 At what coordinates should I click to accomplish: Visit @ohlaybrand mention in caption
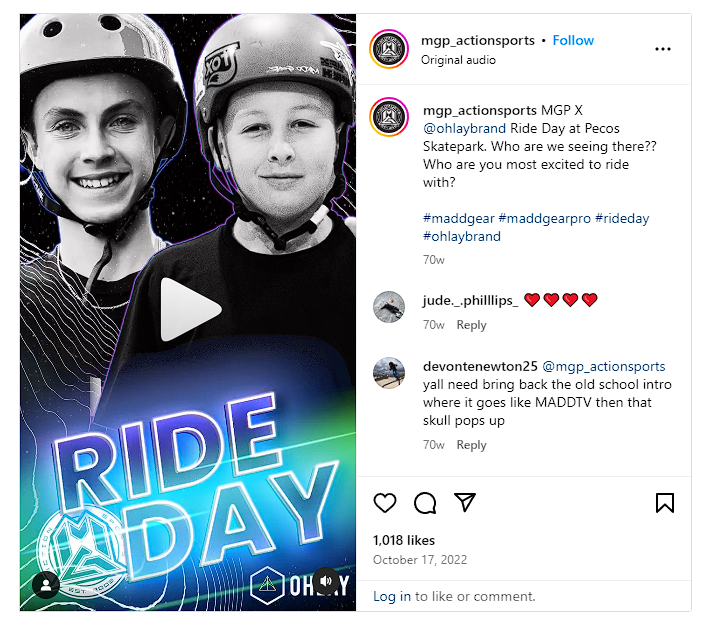coord(464,128)
